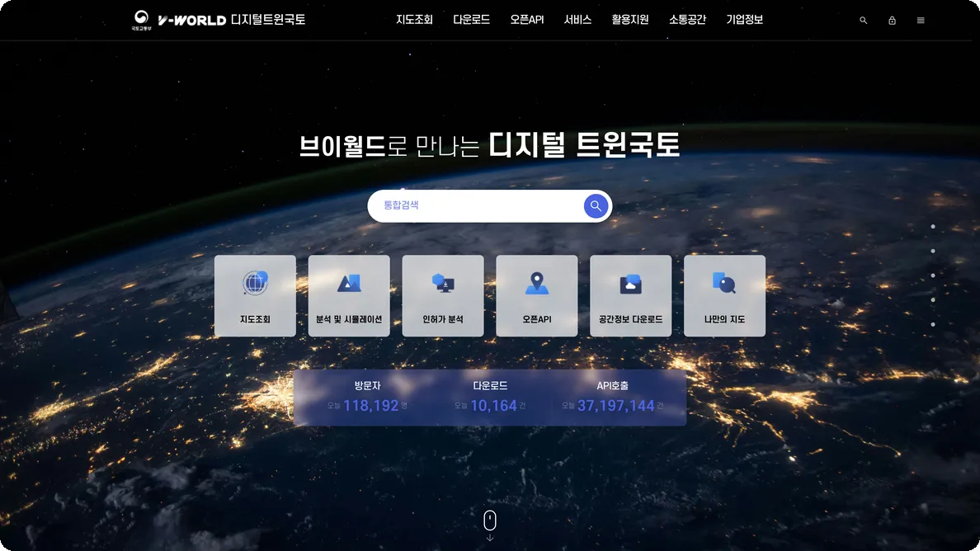
Task: Open the 활용지원 menu
Action: pyautogui.click(x=630, y=20)
